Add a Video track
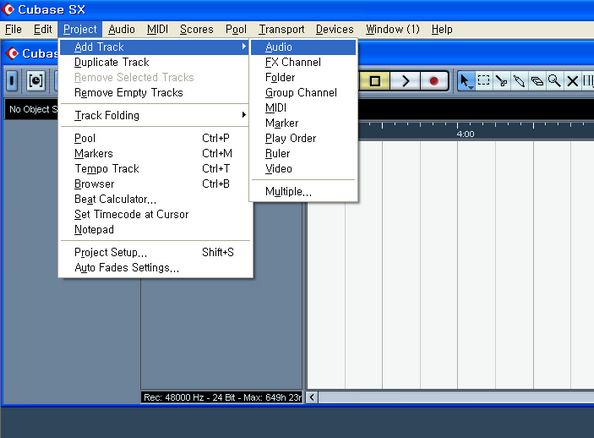 point(303,169)
